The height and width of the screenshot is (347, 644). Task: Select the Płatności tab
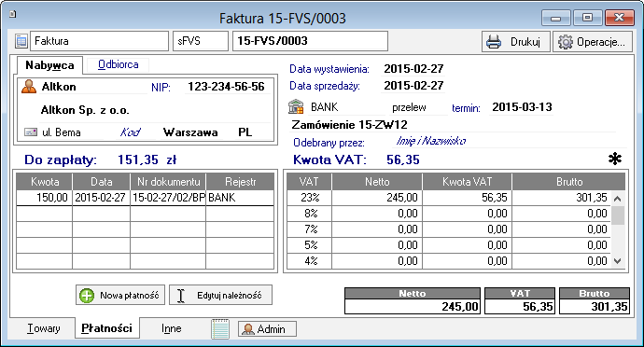pyautogui.click(x=106, y=328)
